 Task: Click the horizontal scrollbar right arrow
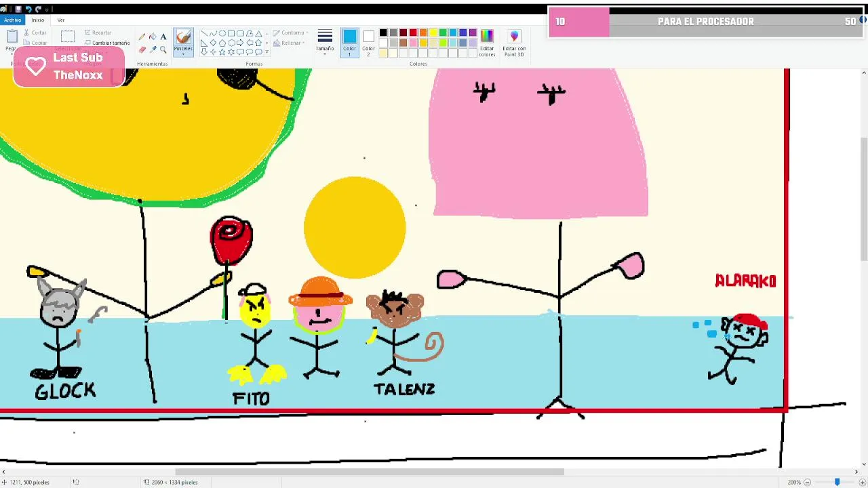[x=856, y=472]
